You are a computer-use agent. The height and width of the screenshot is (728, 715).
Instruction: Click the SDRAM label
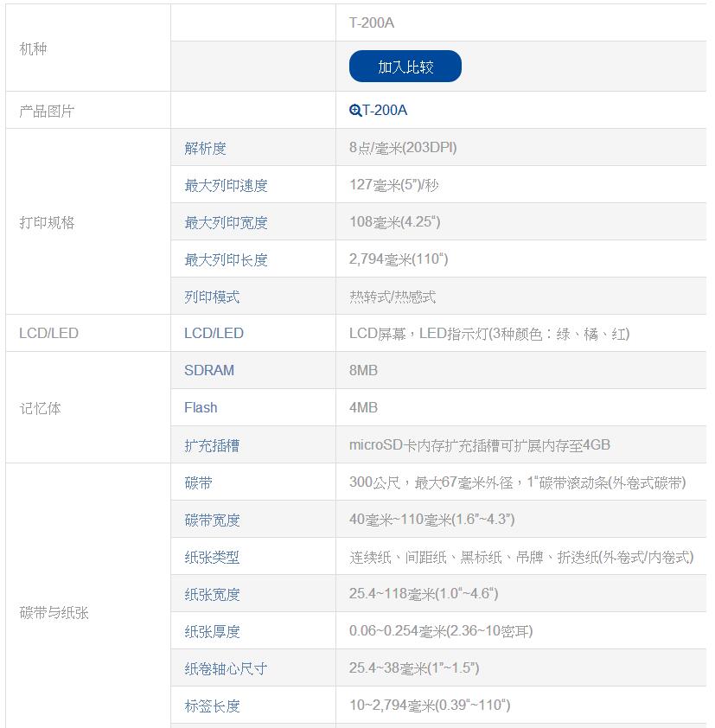coord(209,370)
